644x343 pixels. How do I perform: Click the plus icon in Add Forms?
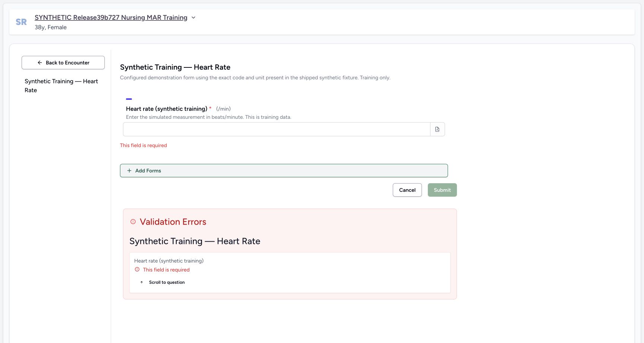click(x=129, y=171)
